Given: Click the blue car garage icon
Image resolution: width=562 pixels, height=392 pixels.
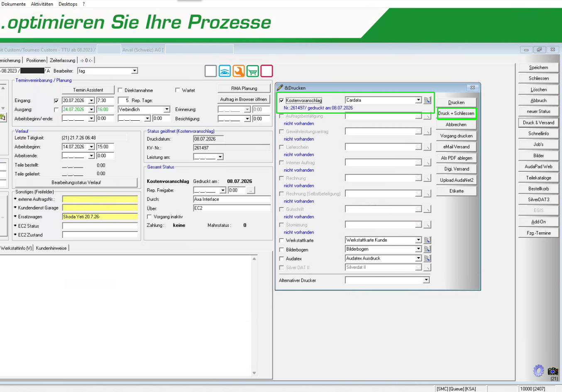Looking at the screenshot, I should tap(225, 71).
